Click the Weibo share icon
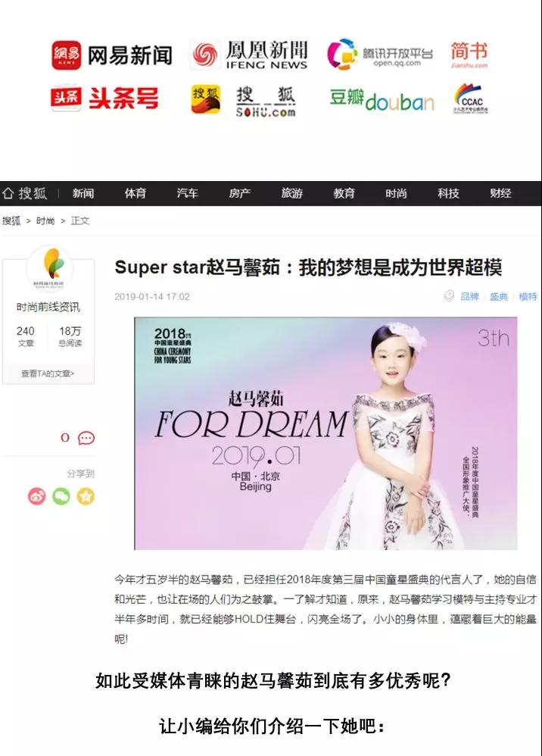 (36, 496)
